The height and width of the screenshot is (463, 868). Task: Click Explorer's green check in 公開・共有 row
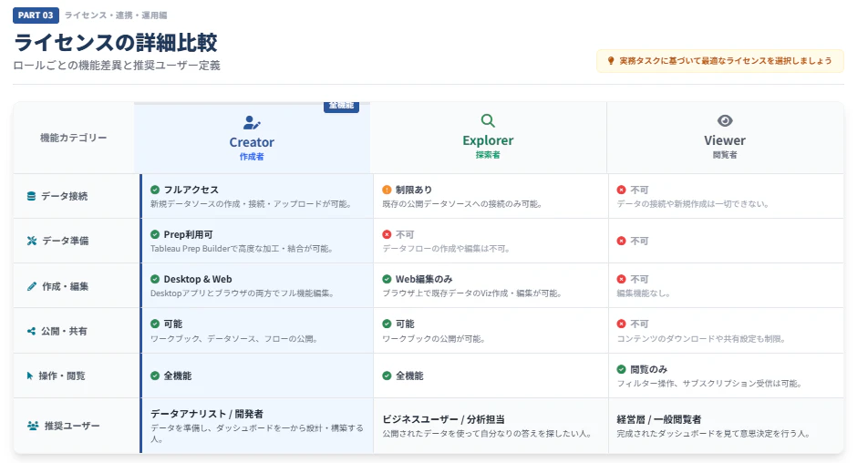click(x=387, y=324)
